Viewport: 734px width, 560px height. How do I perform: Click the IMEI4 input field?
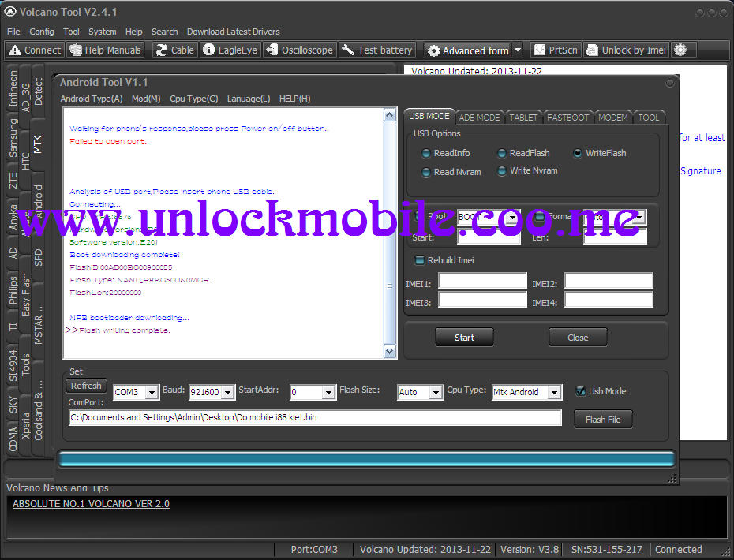tap(609, 300)
